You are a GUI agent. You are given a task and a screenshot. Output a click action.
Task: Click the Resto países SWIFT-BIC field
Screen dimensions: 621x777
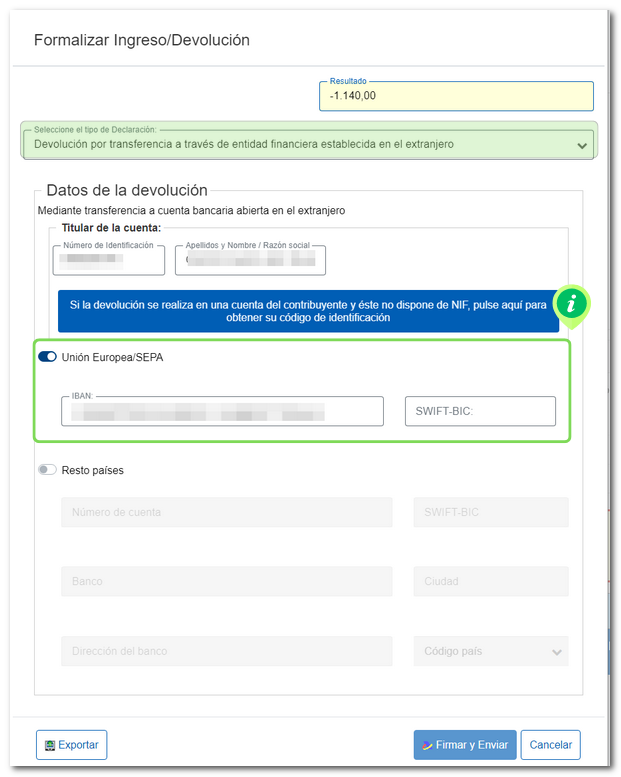point(490,512)
